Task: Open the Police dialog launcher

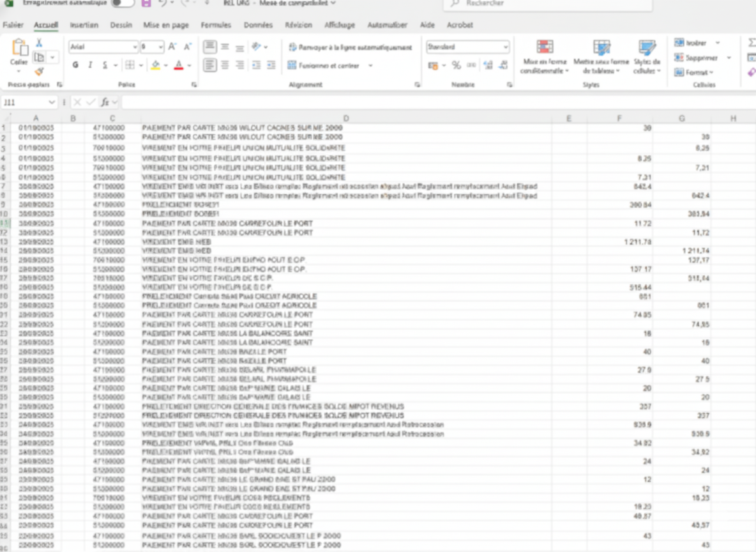Action: tap(194, 85)
